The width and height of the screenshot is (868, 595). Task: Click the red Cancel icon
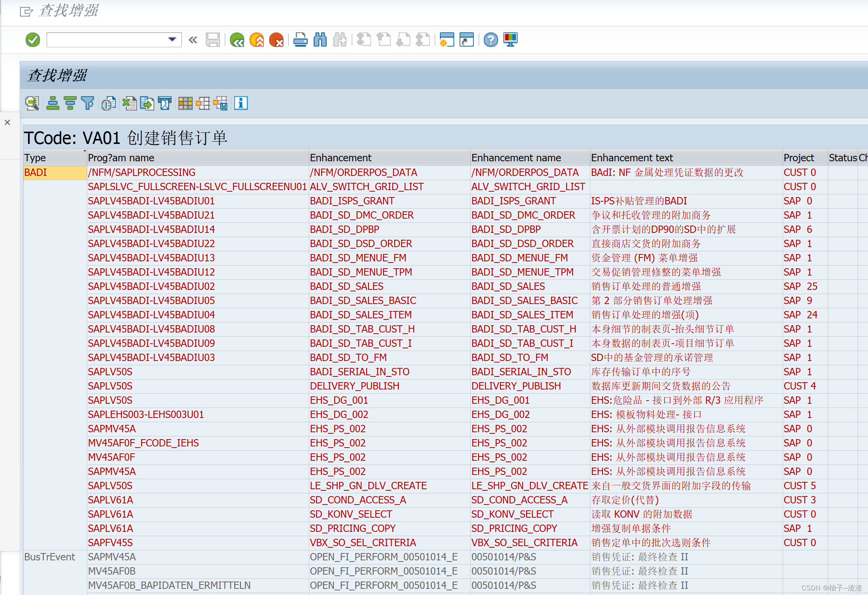[x=276, y=40]
